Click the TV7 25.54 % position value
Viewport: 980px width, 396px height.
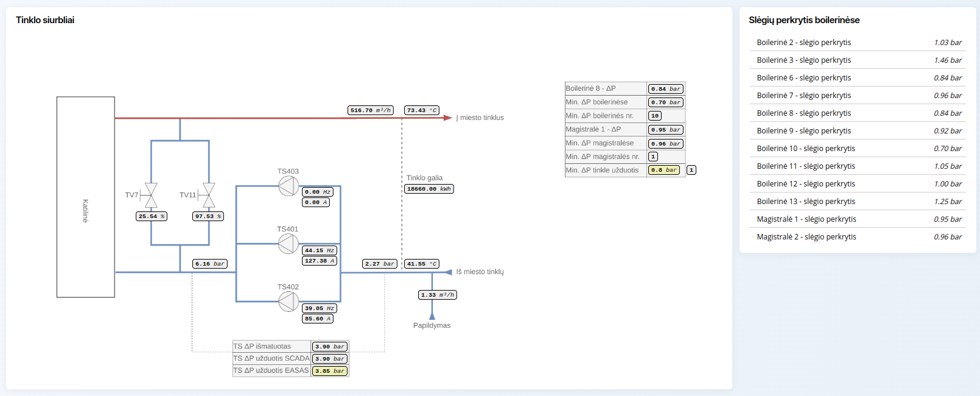(x=151, y=216)
